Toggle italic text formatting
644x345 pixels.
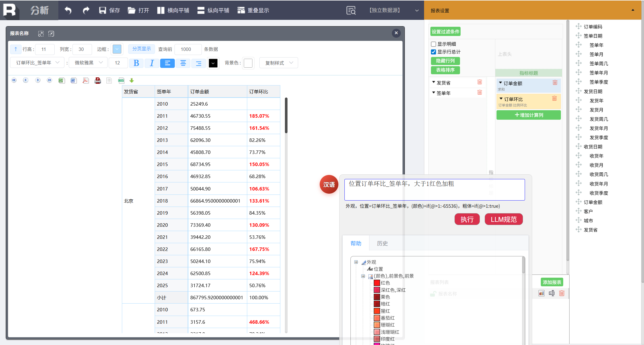coord(152,63)
